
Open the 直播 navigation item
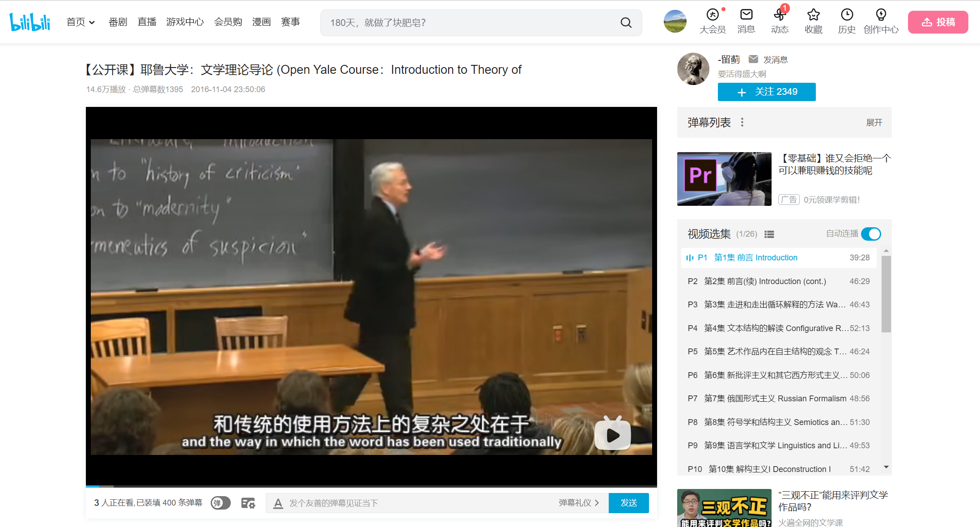point(147,22)
